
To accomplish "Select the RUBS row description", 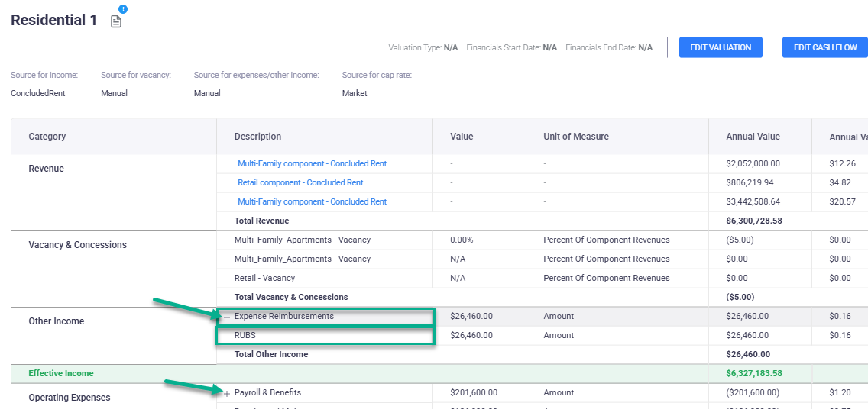I will pos(245,335).
